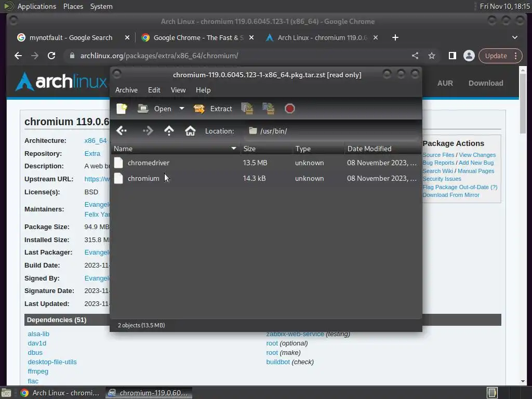Viewport: 532px width, 399px height.
Task: Select the chromium file row
Action: point(266,179)
